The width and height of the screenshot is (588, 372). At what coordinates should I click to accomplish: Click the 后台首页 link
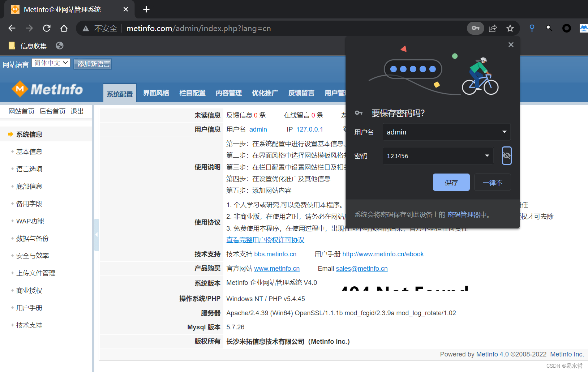pyautogui.click(x=52, y=111)
